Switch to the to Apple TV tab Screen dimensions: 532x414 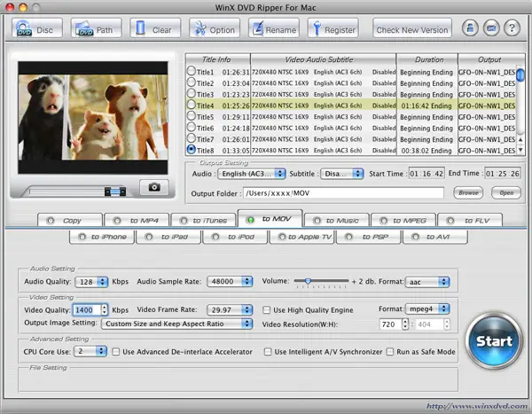(x=301, y=237)
